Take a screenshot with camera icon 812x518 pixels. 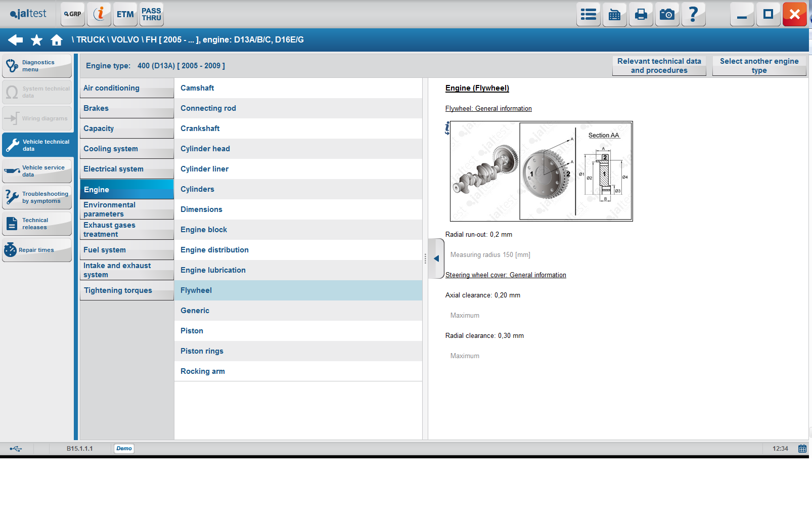click(x=667, y=14)
